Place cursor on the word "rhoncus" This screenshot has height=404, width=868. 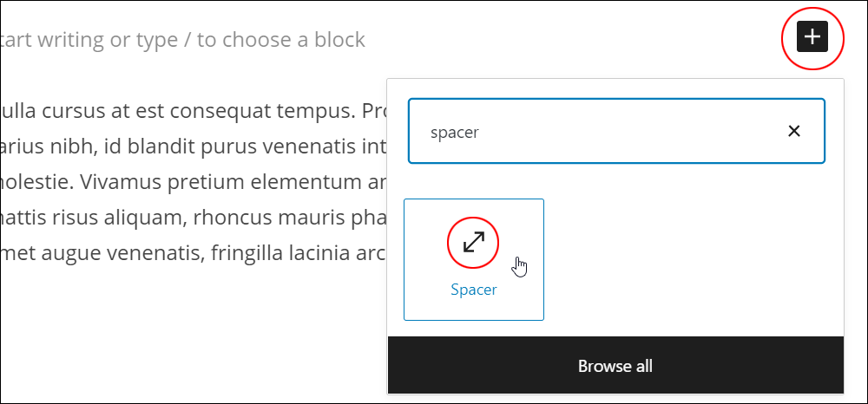click(233, 218)
